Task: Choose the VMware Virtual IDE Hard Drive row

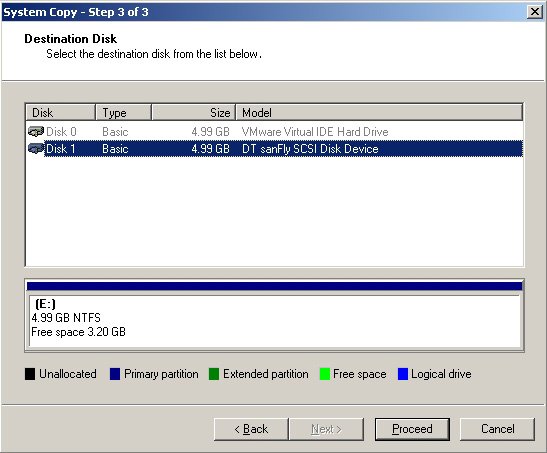Action: (x=275, y=131)
